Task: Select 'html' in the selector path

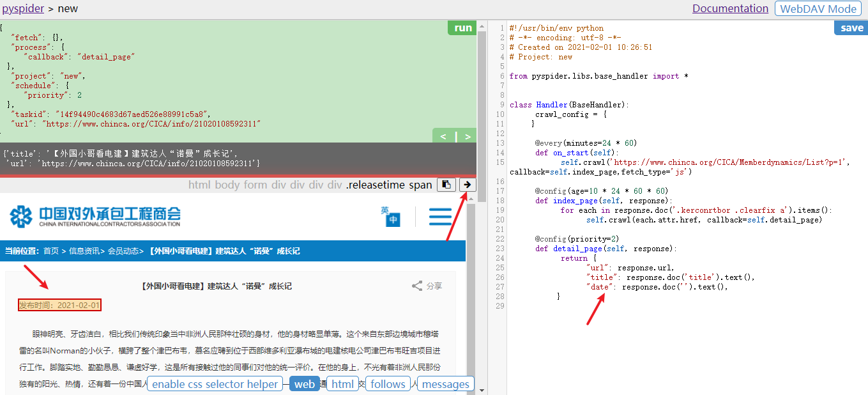Action: [200, 185]
